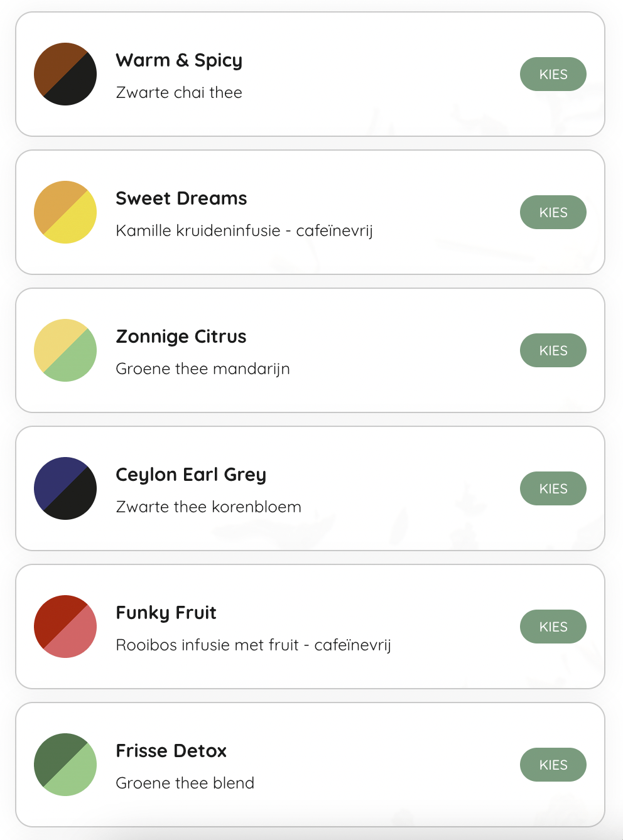Click the Ceylon Earl Grey heading
This screenshot has height=840, width=623.
tap(191, 475)
